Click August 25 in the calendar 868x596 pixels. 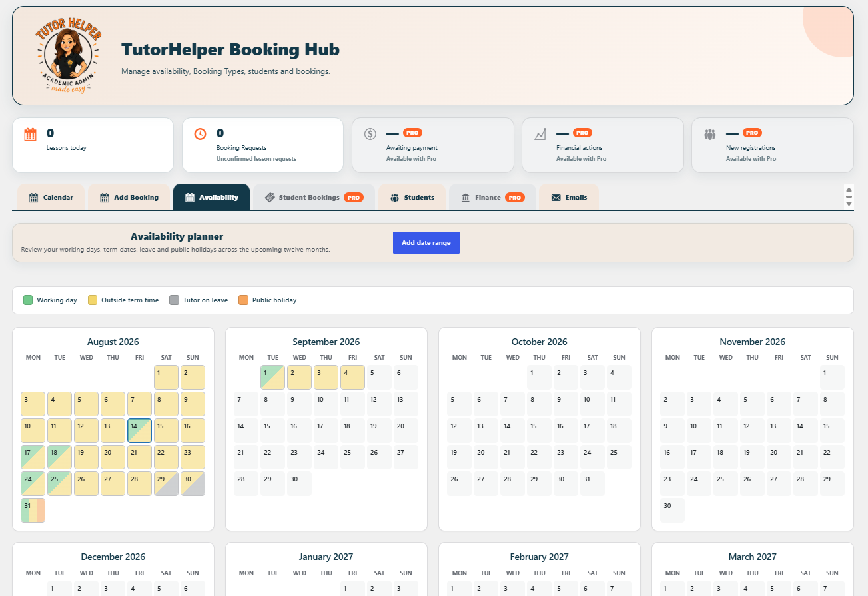click(59, 484)
